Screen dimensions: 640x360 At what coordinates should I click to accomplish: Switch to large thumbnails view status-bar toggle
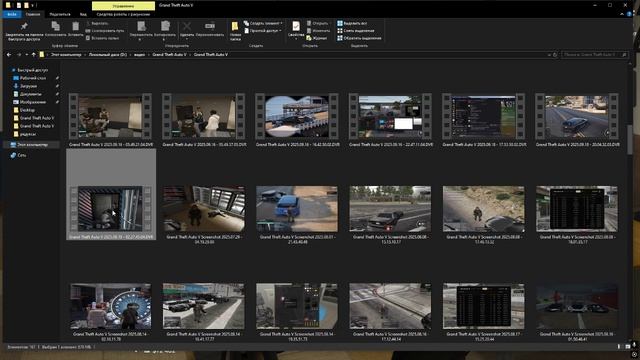[628, 347]
